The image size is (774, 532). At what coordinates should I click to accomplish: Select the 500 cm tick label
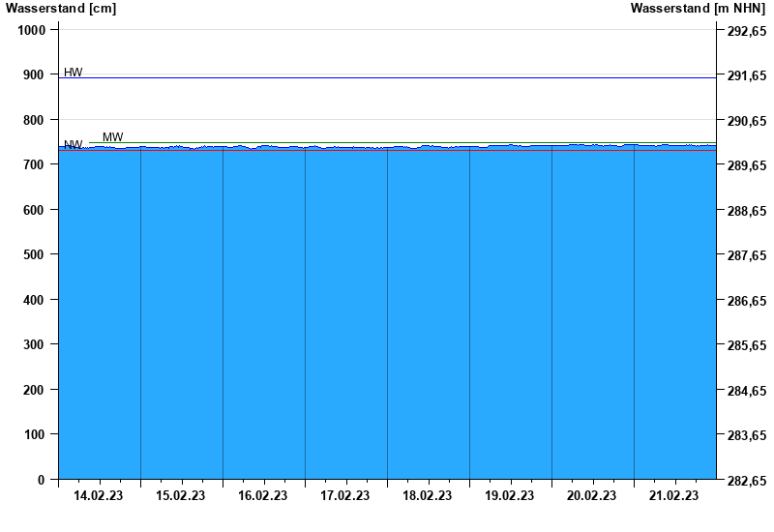pyautogui.click(x=35, y=255)
